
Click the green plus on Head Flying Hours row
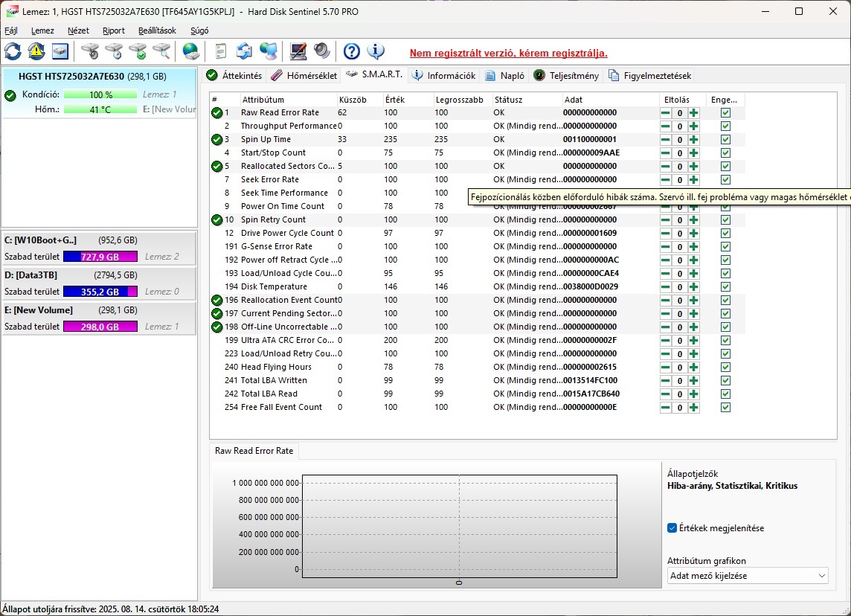(693, 368)
